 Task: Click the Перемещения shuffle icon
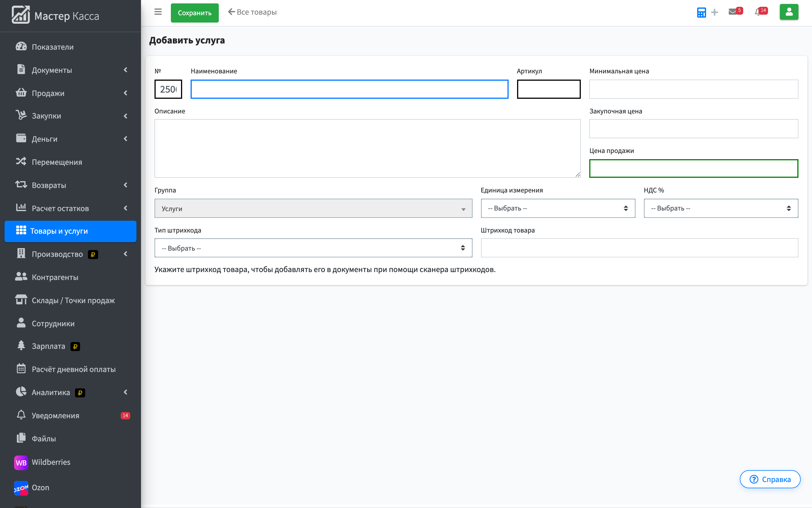coord(21,162)
